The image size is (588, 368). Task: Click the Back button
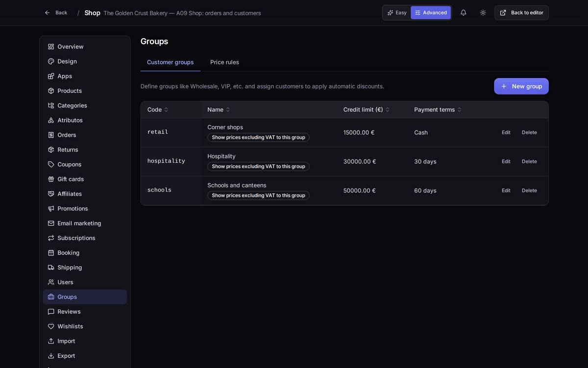coord(56,13)
